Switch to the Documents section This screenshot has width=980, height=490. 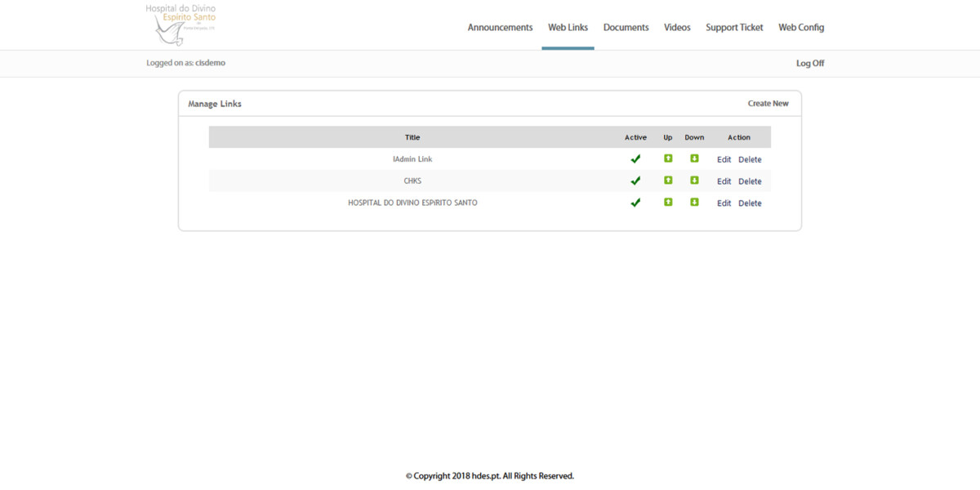[626, 27]
